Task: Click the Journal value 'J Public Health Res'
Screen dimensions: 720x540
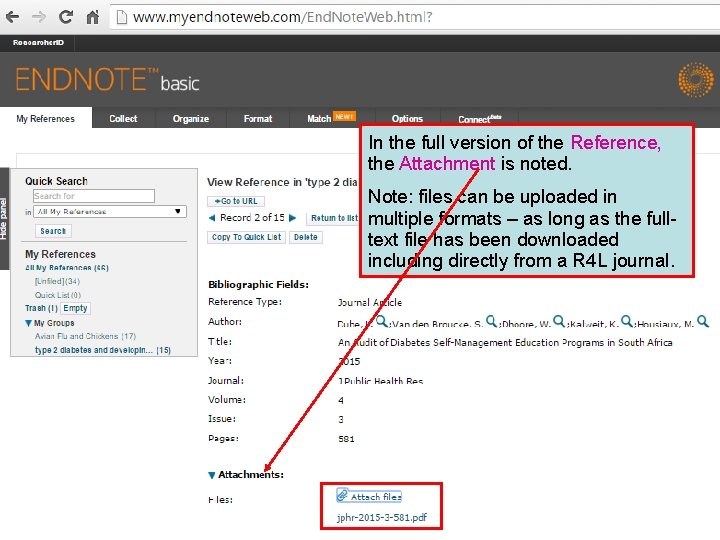Action: point(381,381)
